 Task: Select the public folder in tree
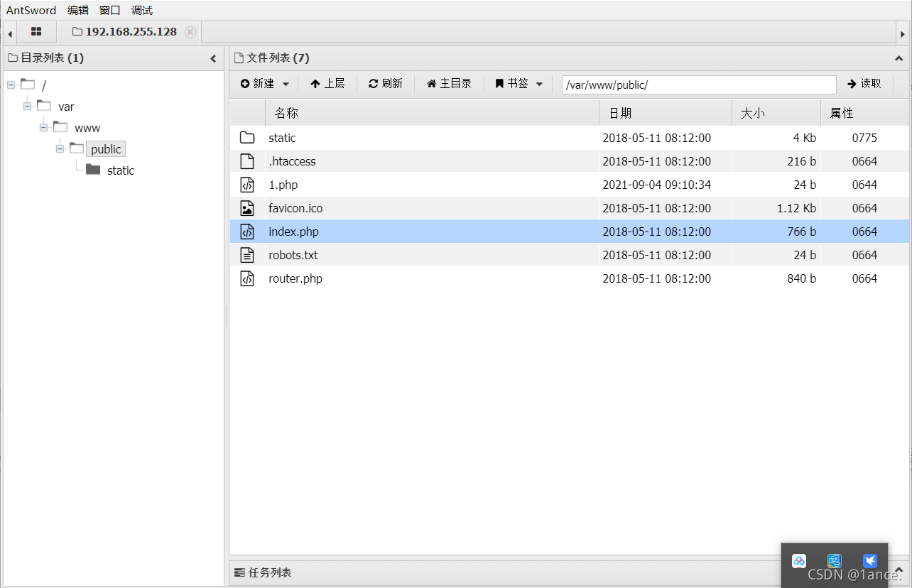click(106, 149)
